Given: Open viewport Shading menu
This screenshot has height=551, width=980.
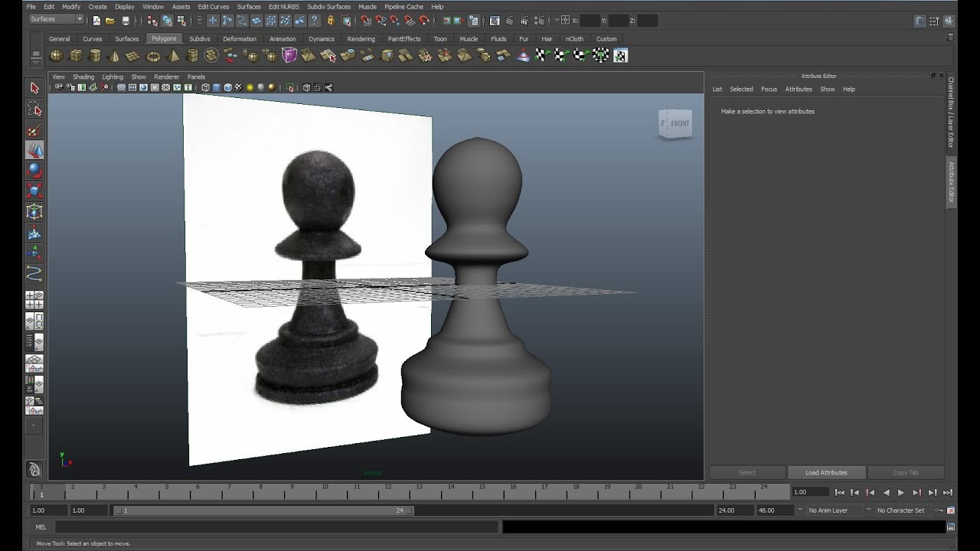Looking at the screenshot, I should pos(83,77).
